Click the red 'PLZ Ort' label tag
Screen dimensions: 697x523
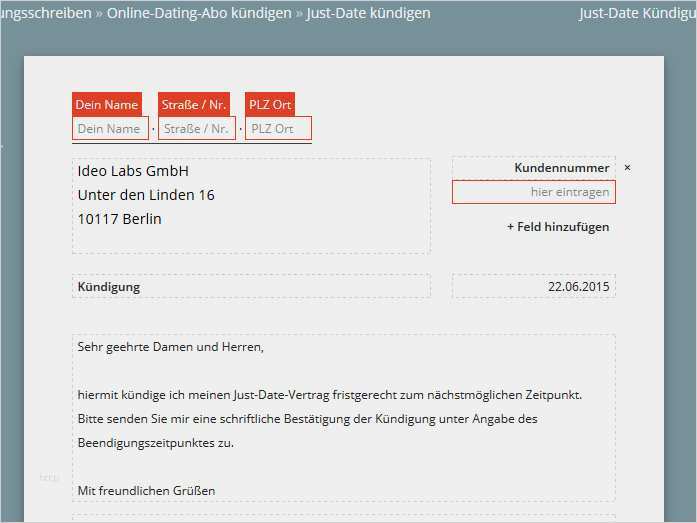[x=270, y=105]
